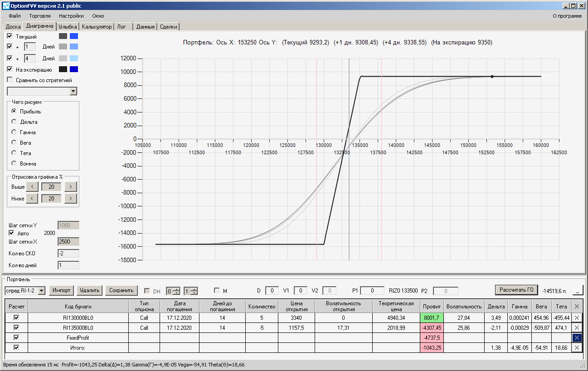Select the Дельта radio button
This screenshot has width=588, height=371.
(x=14, y=122)
